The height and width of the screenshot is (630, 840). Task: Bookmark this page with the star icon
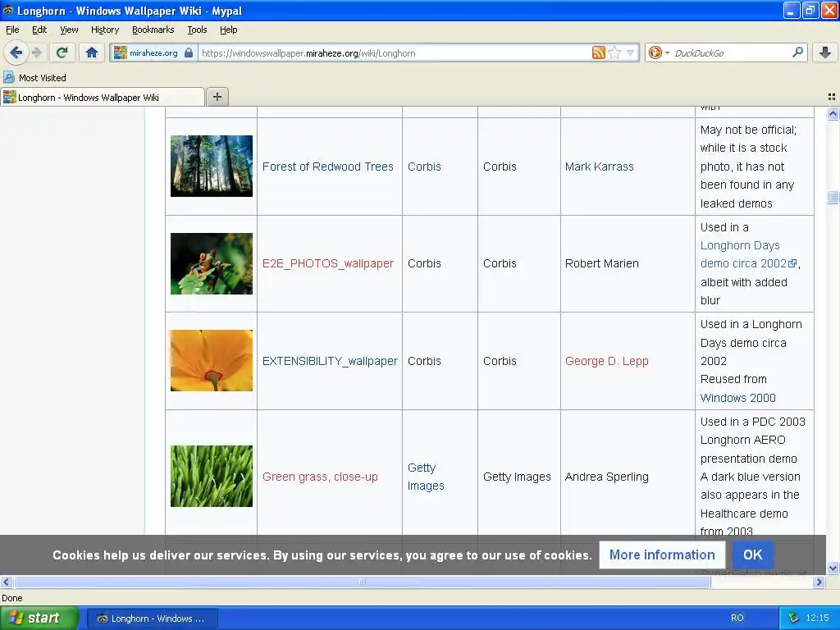coord(614,52)
